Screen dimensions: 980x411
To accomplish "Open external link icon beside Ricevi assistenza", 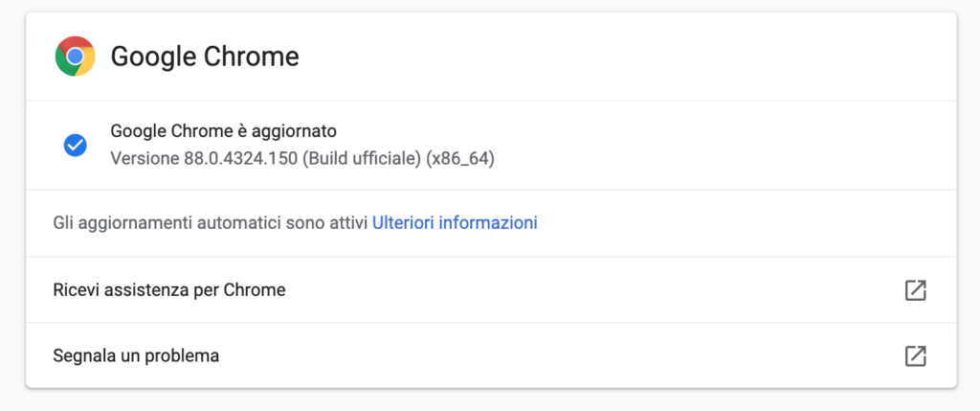I will (915, 289).
